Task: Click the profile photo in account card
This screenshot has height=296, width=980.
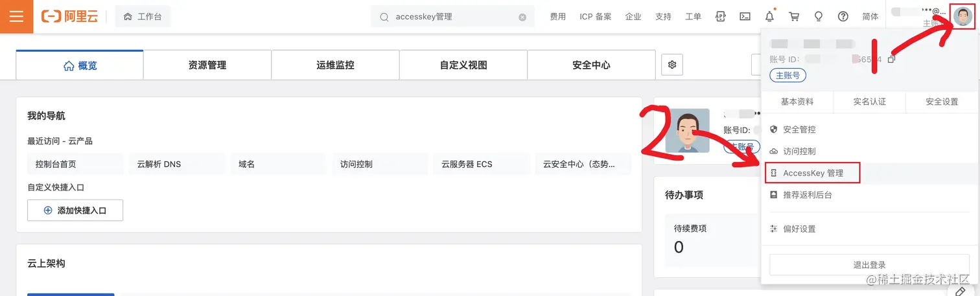Action: point(687,130)
